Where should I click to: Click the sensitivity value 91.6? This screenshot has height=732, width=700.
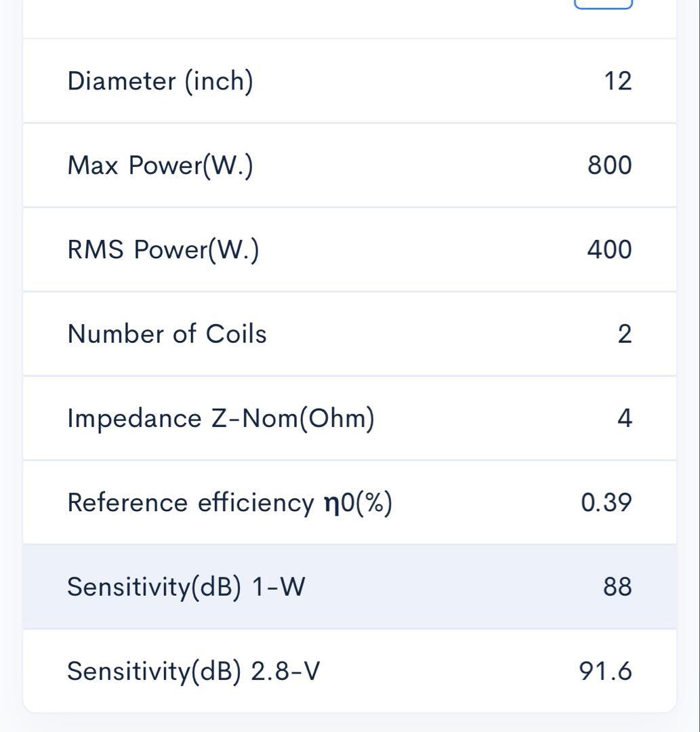(606, 671)
